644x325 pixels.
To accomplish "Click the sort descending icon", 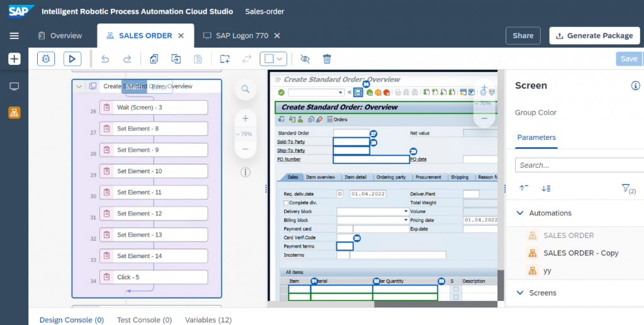I will [546, 188].
